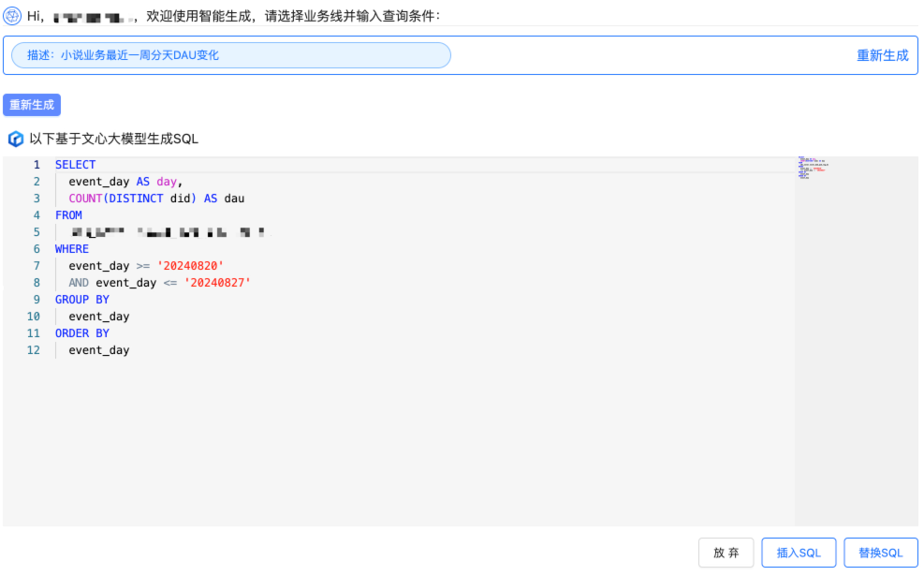
Task: Click the Wenxin model logo icon
Action: (16, 140)
